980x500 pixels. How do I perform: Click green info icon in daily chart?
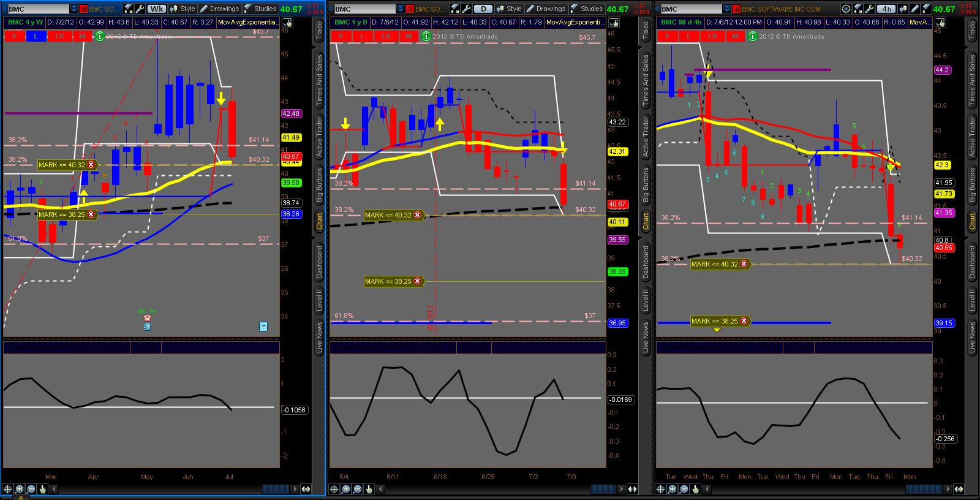[426, 36]
